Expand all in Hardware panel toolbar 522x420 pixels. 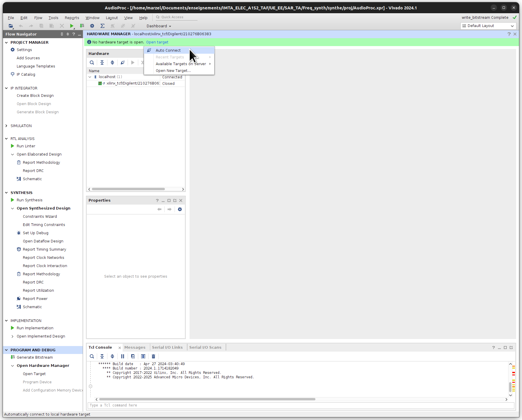(112, 63)
